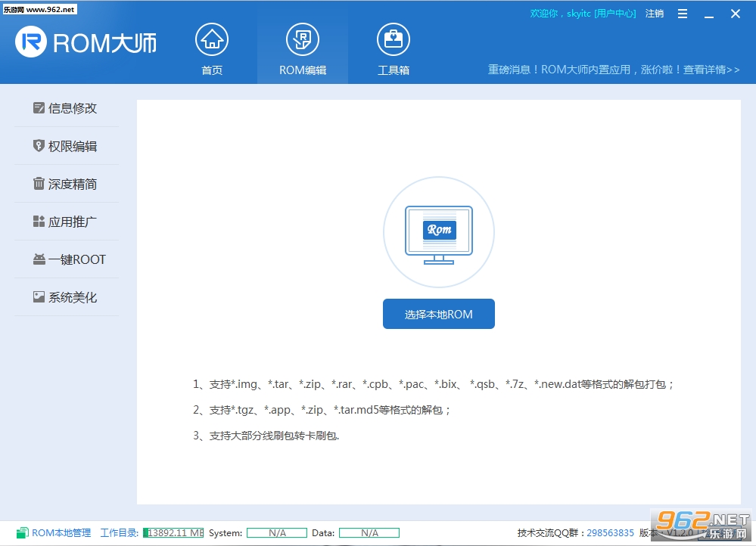Click the 应用推广 grid icon
Screen dimensions: 756x546
(x=39, y=221)
